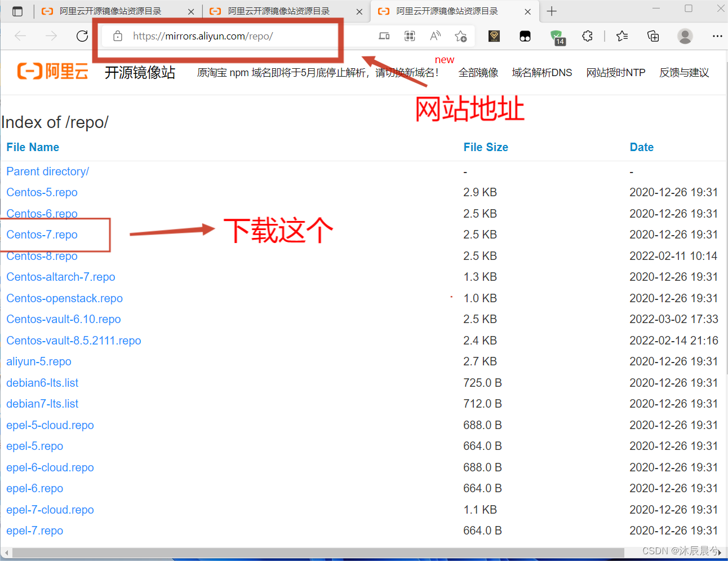Click the browser back arrow
This screenshot has width=728, height=561.
coord(21,36)
